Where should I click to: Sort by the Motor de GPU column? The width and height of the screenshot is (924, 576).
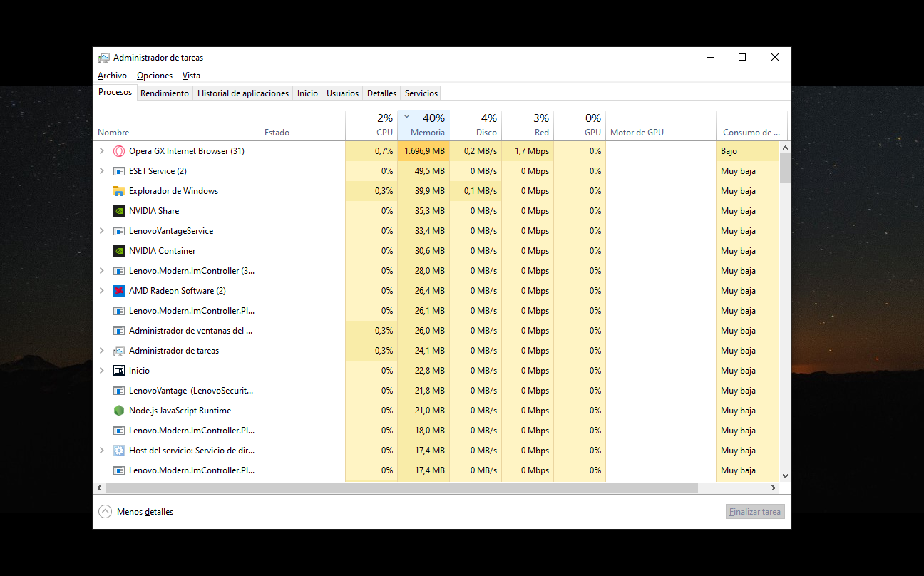point(661,125)
